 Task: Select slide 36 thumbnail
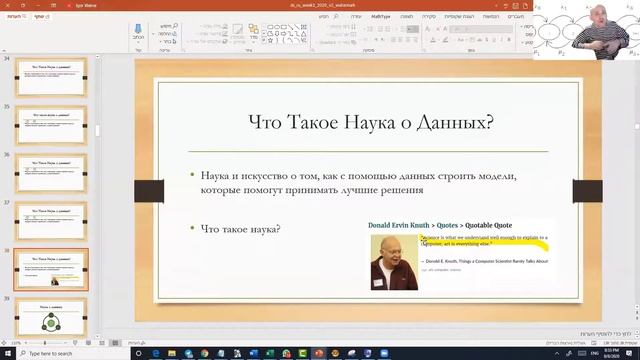51,173
